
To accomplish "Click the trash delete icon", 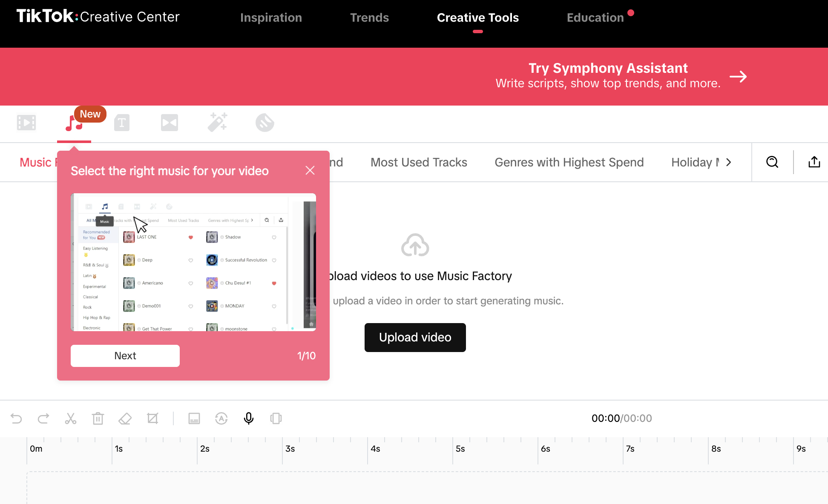I will click(98, 418).
